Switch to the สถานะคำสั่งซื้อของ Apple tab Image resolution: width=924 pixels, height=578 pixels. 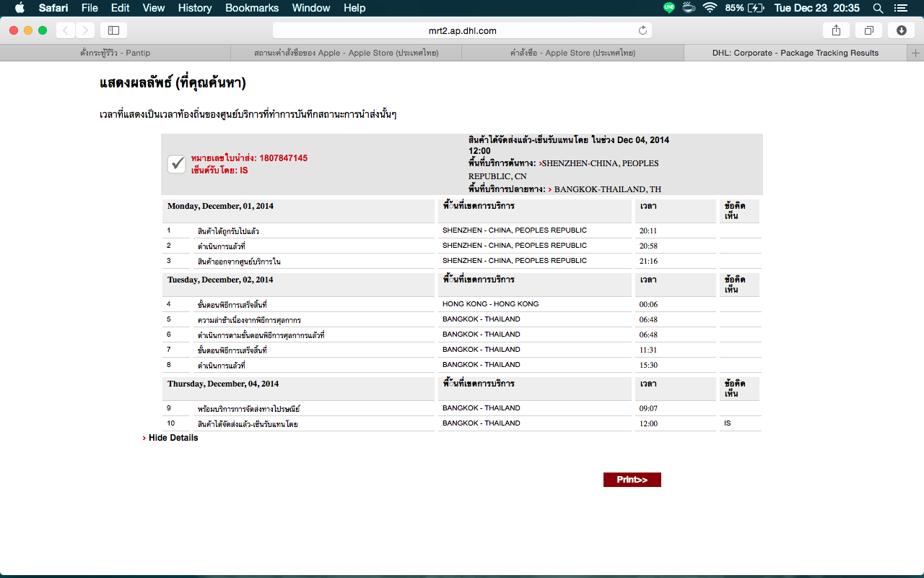(346, 53)
